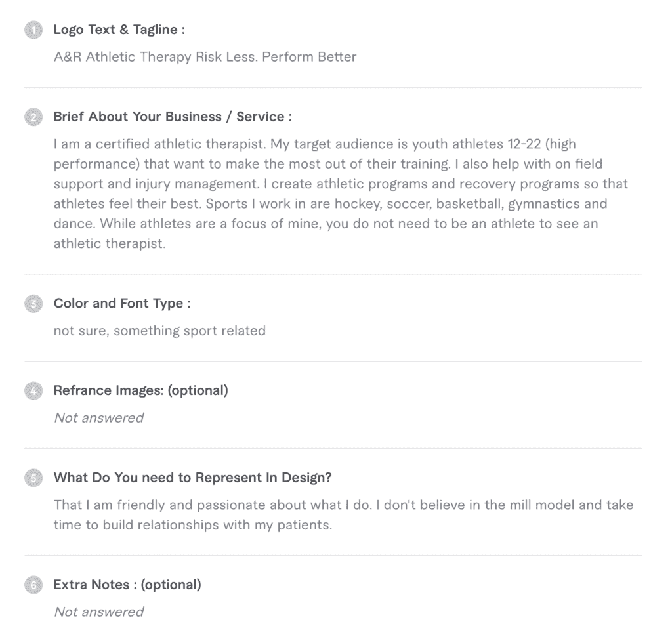The image size is (672, 643).
Task: Click the "Refrance Images: (optional)" heading
Action: click(140, 390)
